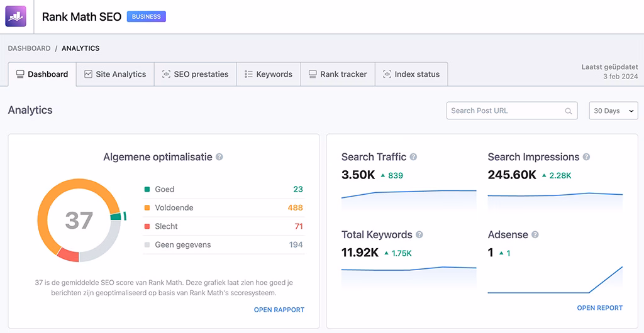Open the SEO prestaties tab
The image size is (644, 333).
[x=196, y=74]
